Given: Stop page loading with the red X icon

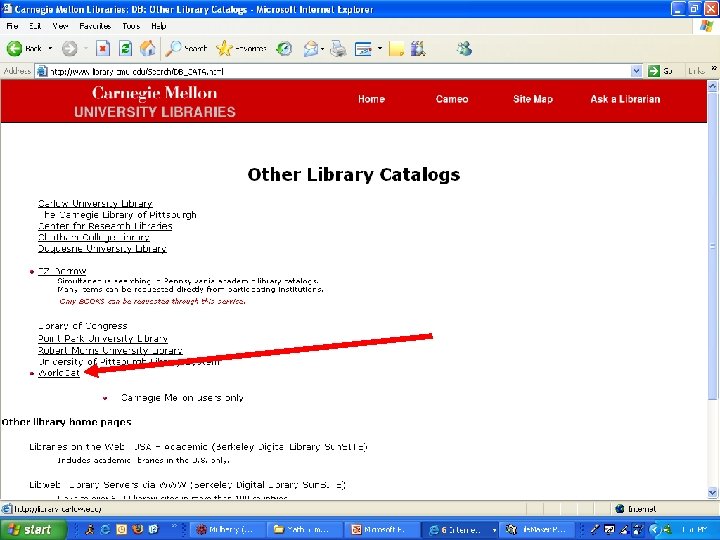Looking at the screenshot, I should point(103,48).
